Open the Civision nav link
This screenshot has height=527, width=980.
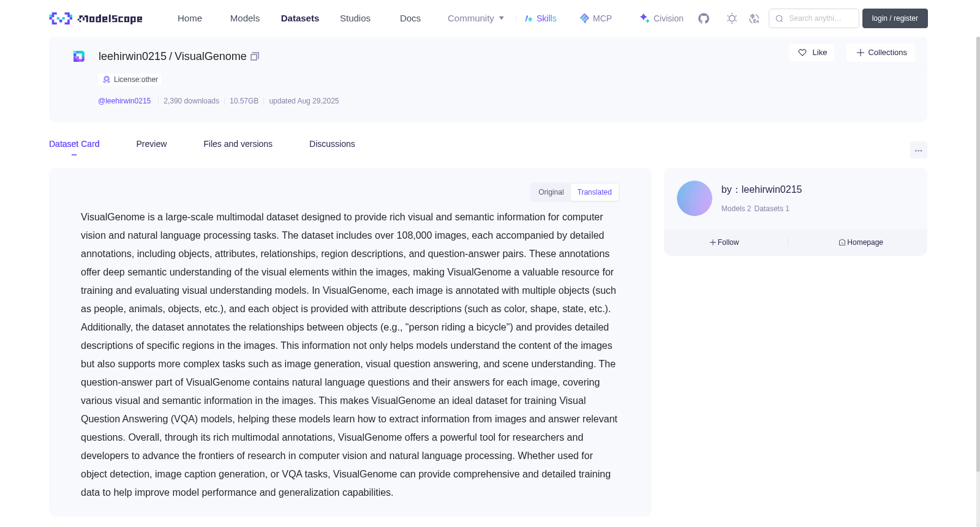[x=661, y=18]
